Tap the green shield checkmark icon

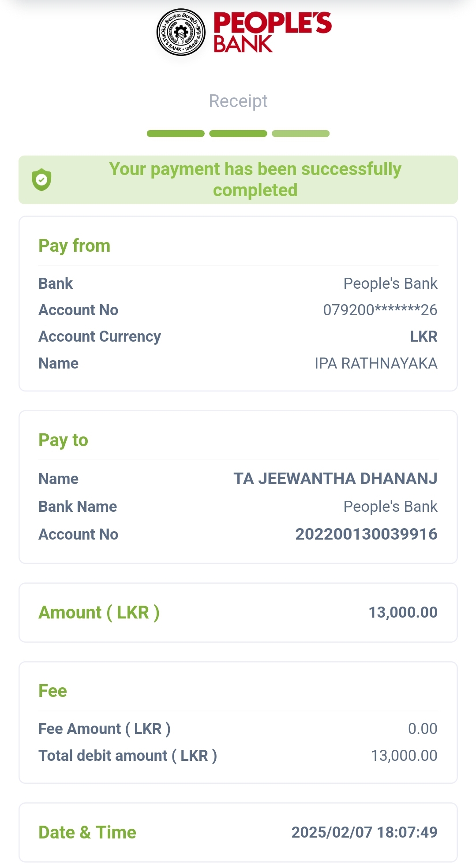pos(41,180)
